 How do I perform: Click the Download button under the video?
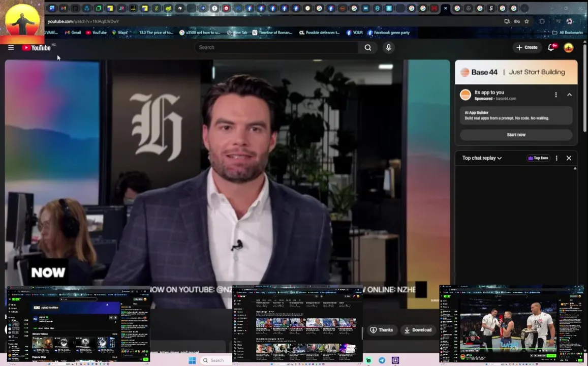pos(418,330)
